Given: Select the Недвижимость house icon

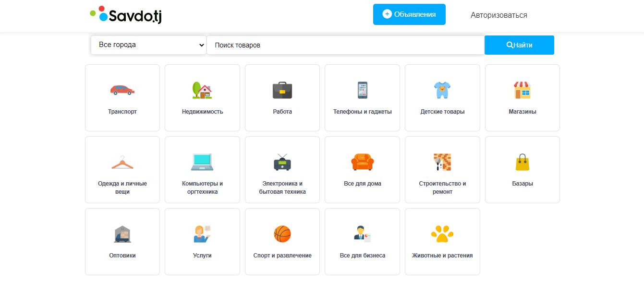Looking at the screenshot, I should point(202,90).
